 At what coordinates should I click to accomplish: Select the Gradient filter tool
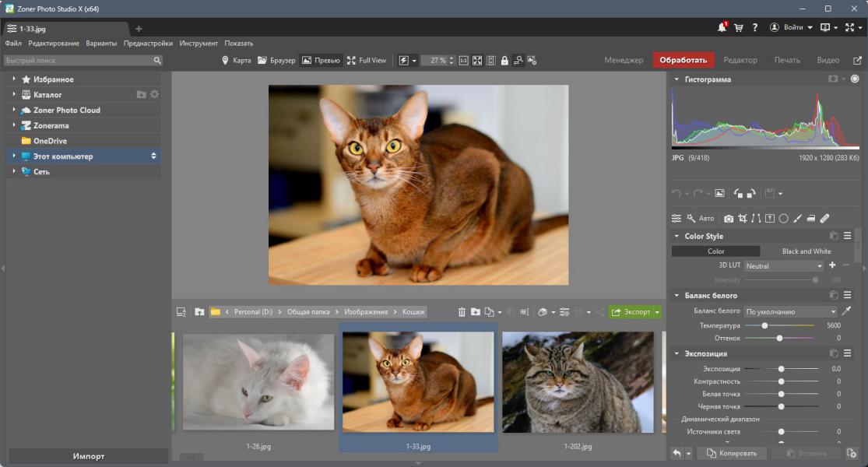769,219
